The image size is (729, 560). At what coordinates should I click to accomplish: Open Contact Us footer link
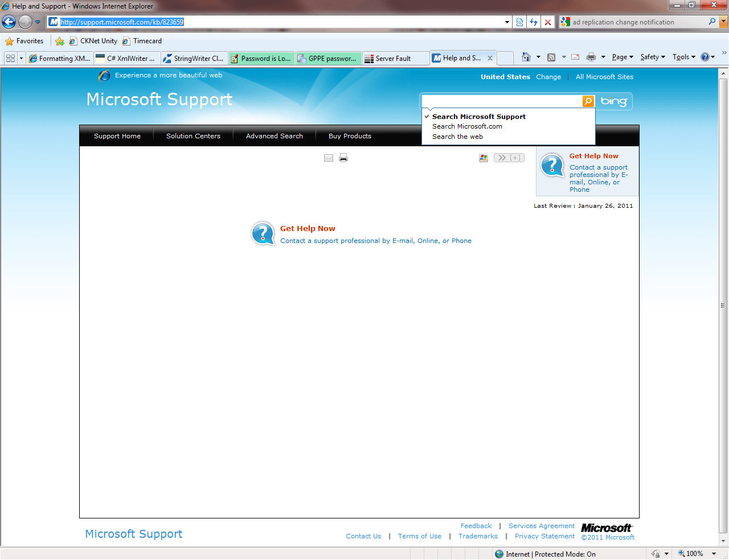click(x=363, y=536)
